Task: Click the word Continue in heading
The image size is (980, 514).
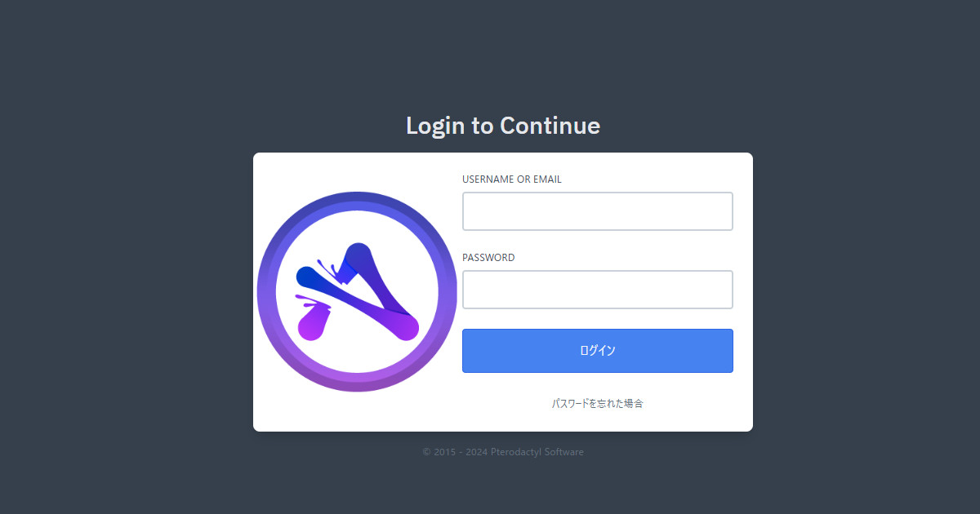Action: pos(550,126)
